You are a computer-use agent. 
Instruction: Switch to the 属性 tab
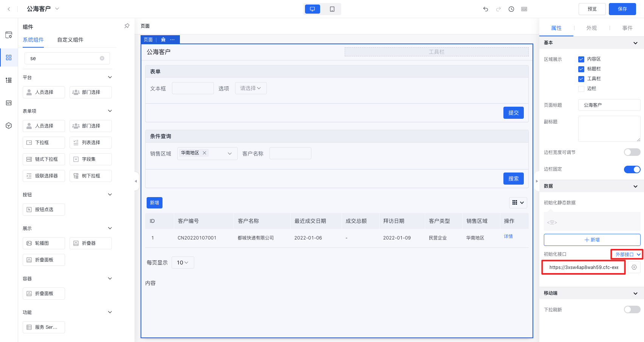coord(556,28)
